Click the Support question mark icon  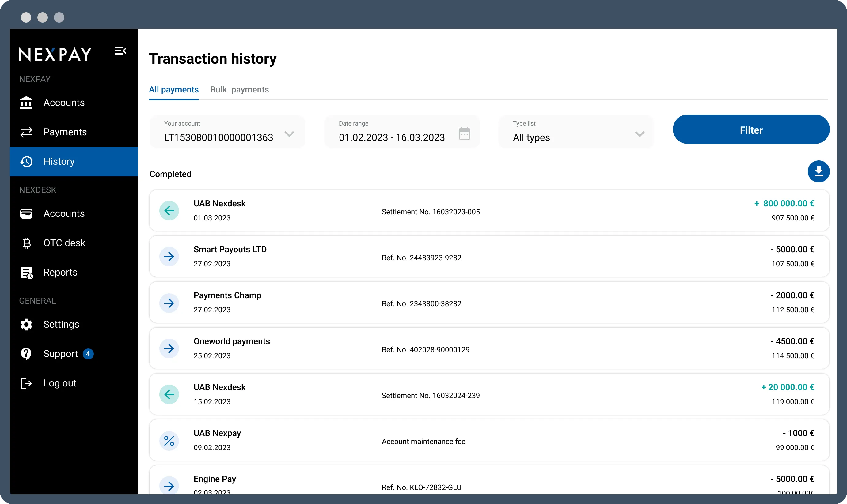pyautogui.click(x=26, y=354)
